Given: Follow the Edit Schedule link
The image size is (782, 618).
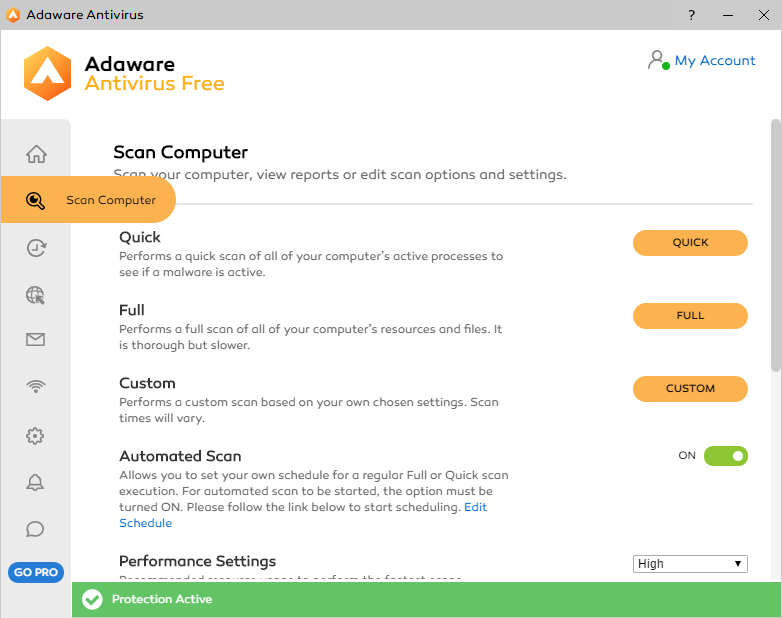Looking at the screenshot, I should pos(145,523).
